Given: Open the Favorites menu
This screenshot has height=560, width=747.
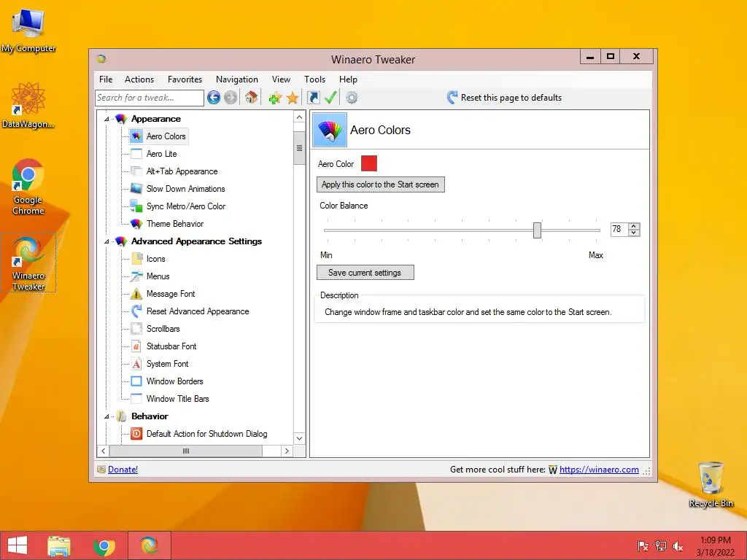Looking at the screenshot, I should coord(185,79).
